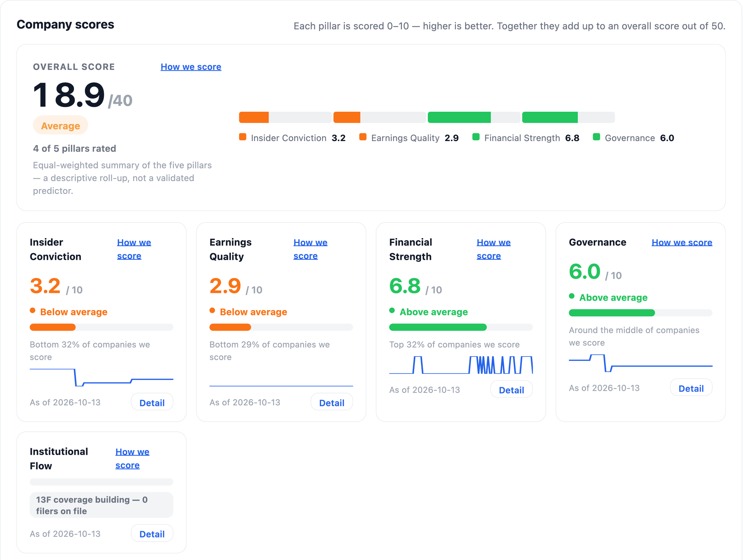This screenshot has height=560, width=743.
Task: Click the Average rating badge
Action: pyautogui.click(x=60, y=126)
